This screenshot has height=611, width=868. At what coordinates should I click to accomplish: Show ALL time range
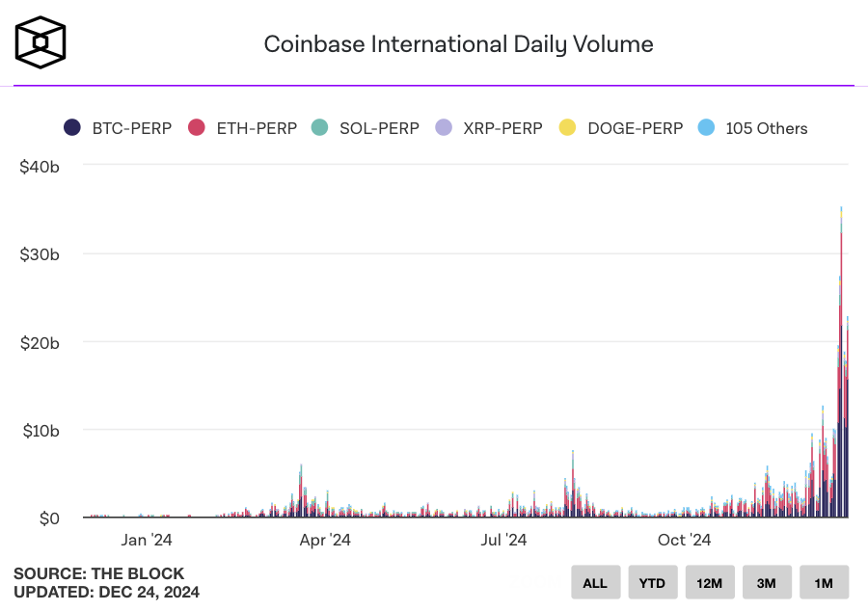595,583
